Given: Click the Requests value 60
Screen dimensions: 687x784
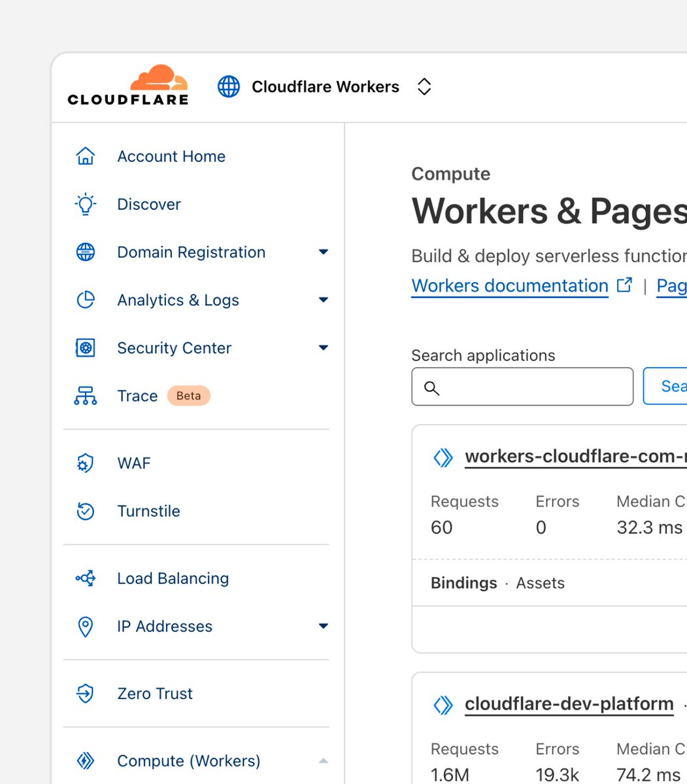Looking at the screenshot, I should 442,528.
